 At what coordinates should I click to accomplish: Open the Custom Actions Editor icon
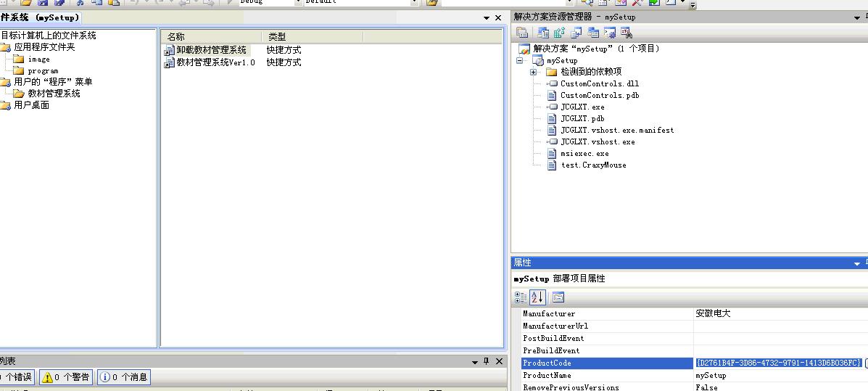610,33
